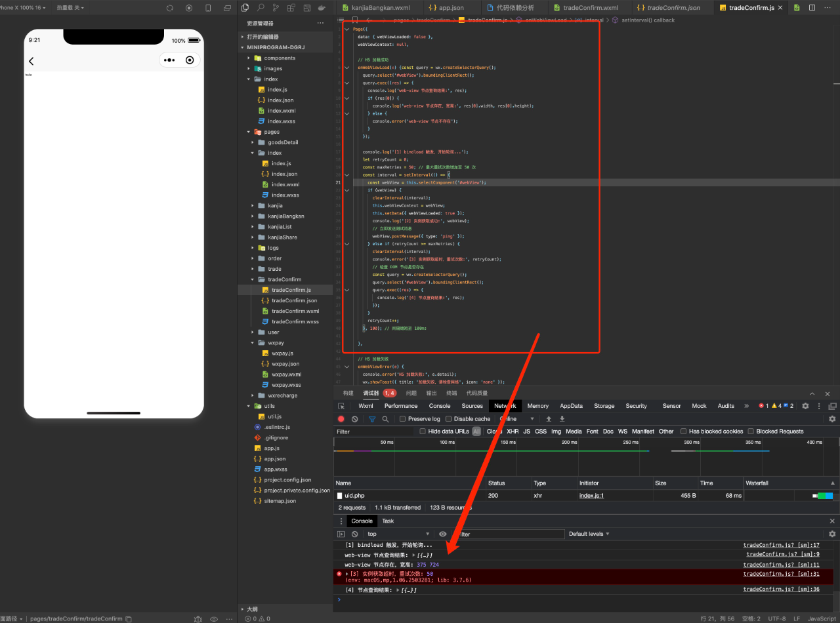This screenshot has width=840, height=623.
Task: Click the split editor icon
Action: coord(812,8)
